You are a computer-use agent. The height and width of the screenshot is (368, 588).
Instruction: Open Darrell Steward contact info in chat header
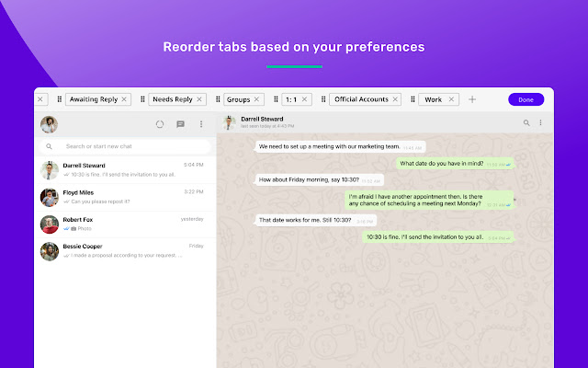point(262,119)
